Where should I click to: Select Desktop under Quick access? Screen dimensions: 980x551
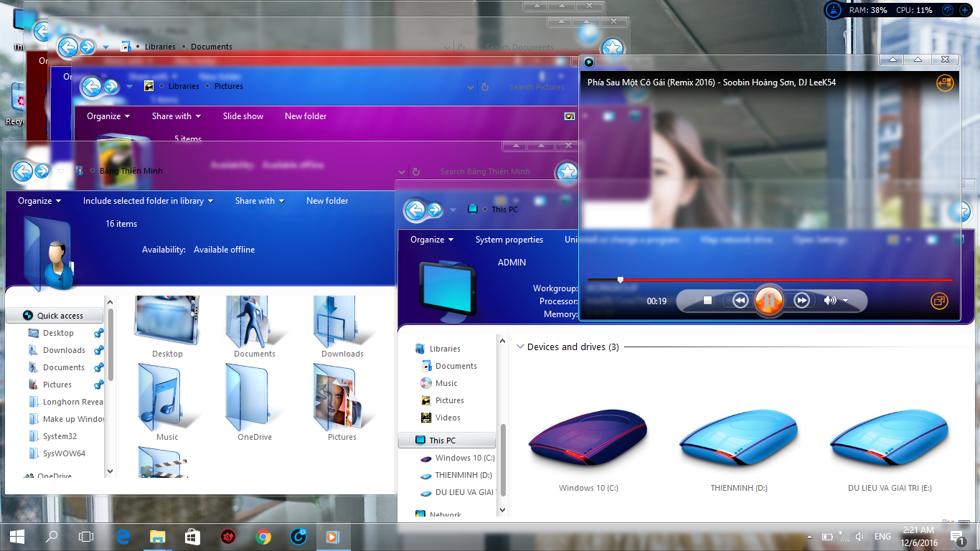pyautogui.click(x=58, y=333)
